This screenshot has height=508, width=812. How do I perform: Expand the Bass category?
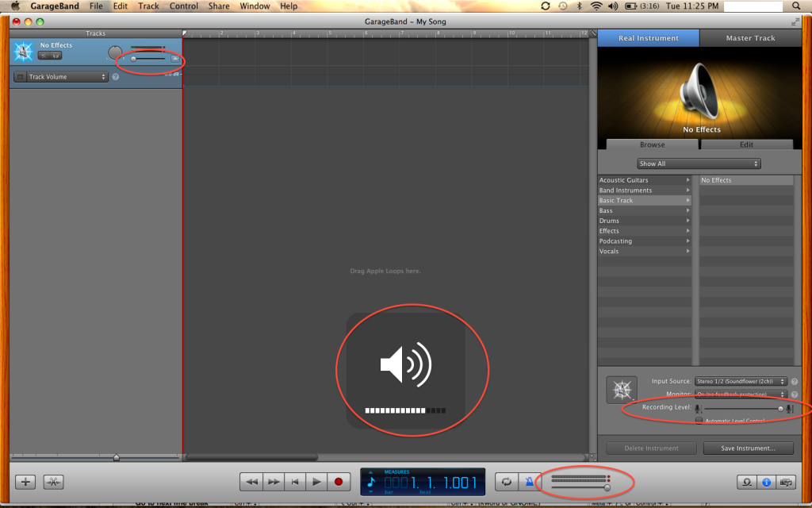(x=645, y=210)
